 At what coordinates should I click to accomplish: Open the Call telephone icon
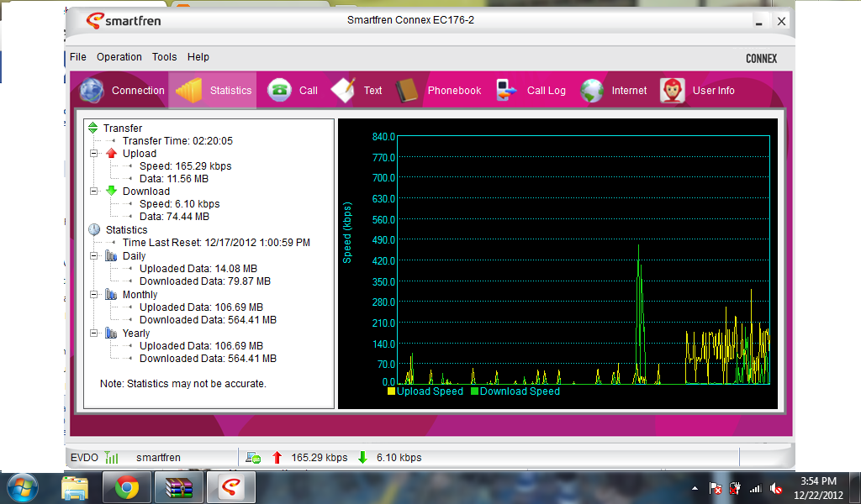pyautogui.click(x=279, y=91)
